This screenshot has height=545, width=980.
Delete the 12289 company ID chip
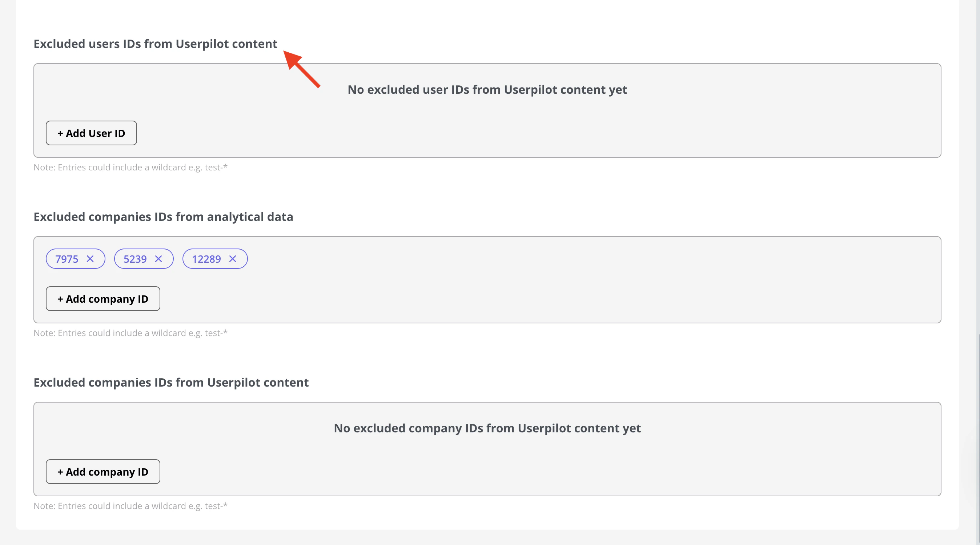coord(232,259)
